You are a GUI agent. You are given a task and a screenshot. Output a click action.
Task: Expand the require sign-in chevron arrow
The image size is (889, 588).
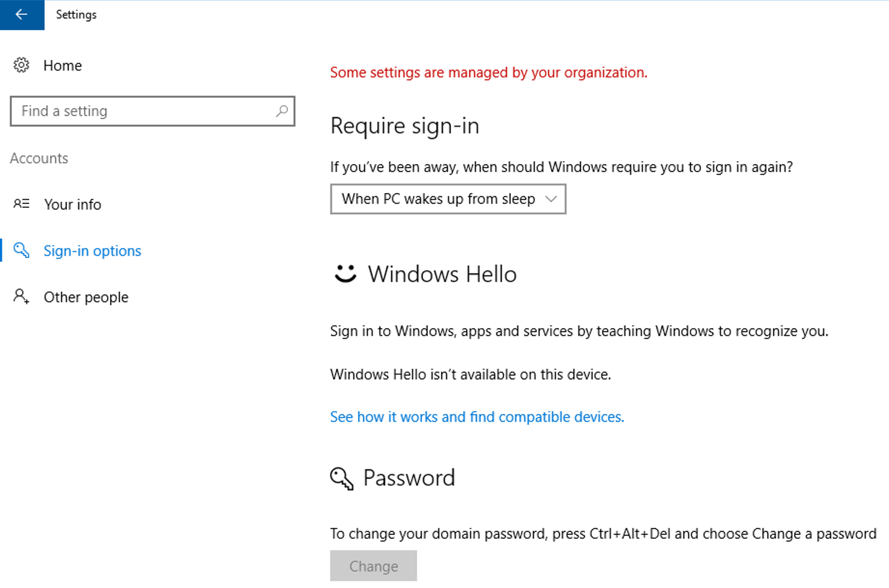[551, 199]
